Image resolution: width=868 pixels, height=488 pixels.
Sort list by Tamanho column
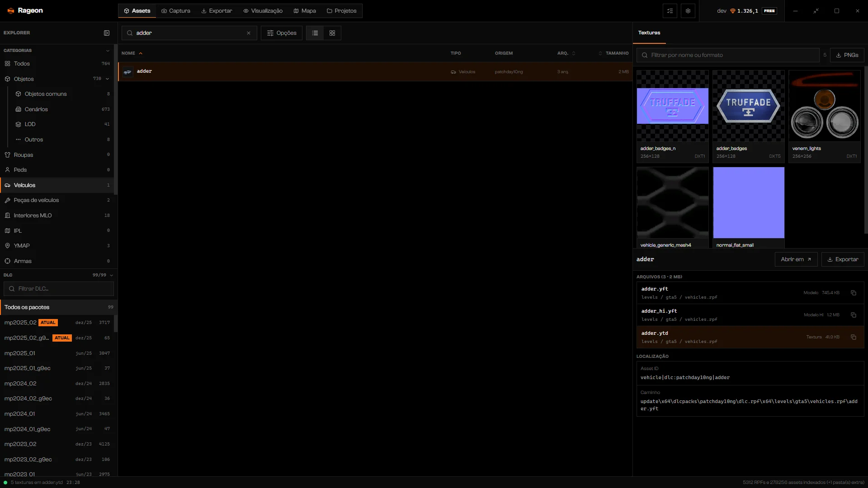[x=613, y=53]
